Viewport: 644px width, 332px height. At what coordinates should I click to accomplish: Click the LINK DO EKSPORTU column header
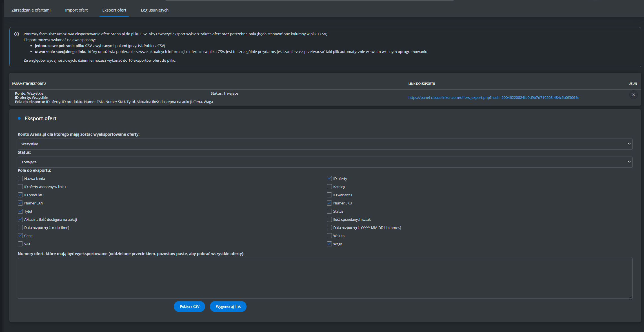point(422,84)
